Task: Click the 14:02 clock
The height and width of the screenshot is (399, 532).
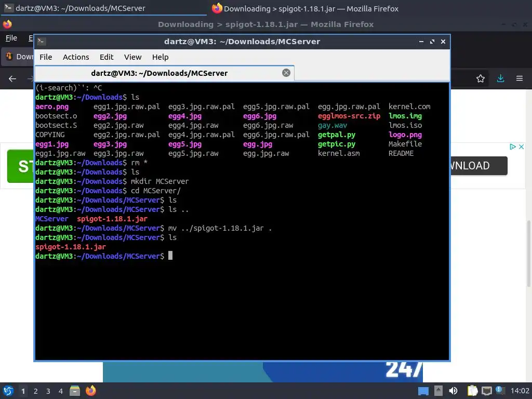Action: 520,391
